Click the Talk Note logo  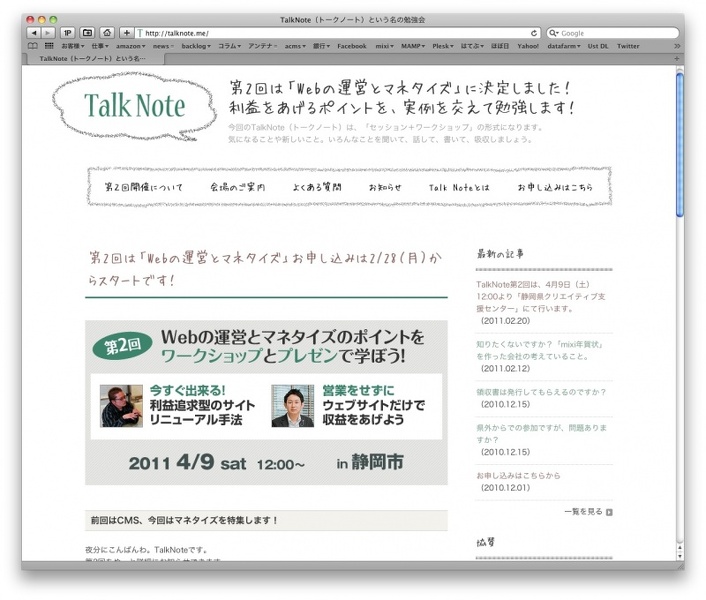(x=134, y=106)
